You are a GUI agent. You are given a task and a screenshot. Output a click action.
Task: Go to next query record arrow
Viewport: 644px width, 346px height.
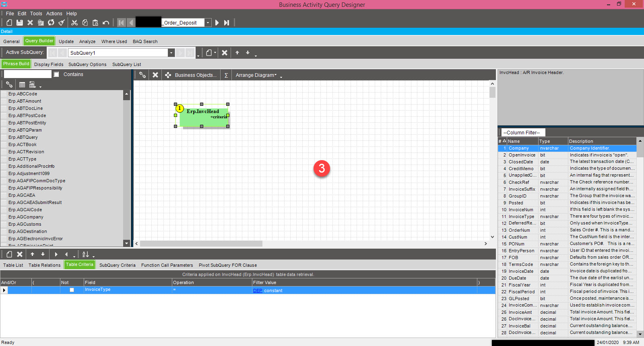click(217, 23)
